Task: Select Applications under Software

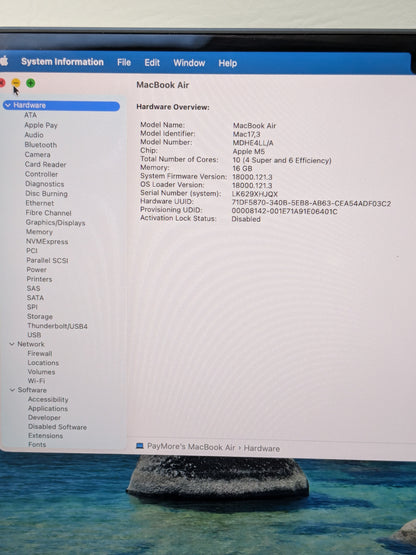Action: click(48, 408)
